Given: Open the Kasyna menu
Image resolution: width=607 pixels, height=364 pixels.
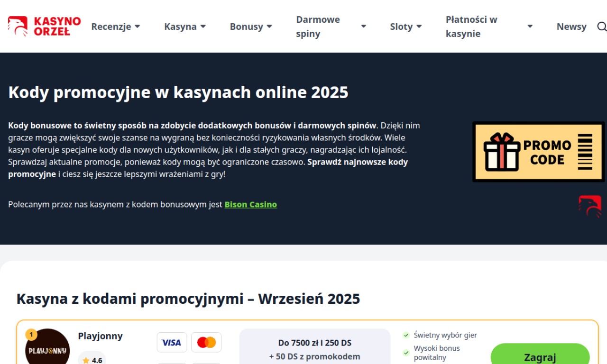Looking at the screenshot, I should pyautogui.click(x=180, y=27).
